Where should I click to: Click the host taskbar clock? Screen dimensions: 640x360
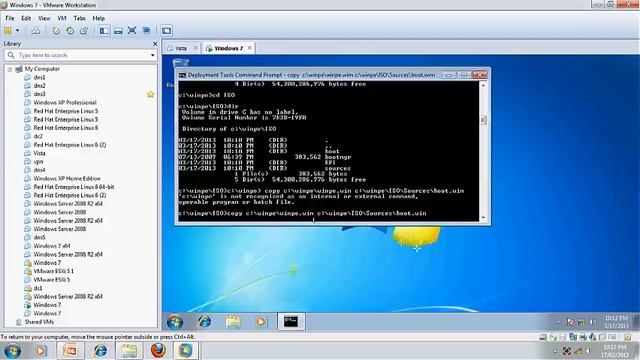(615, 351)
